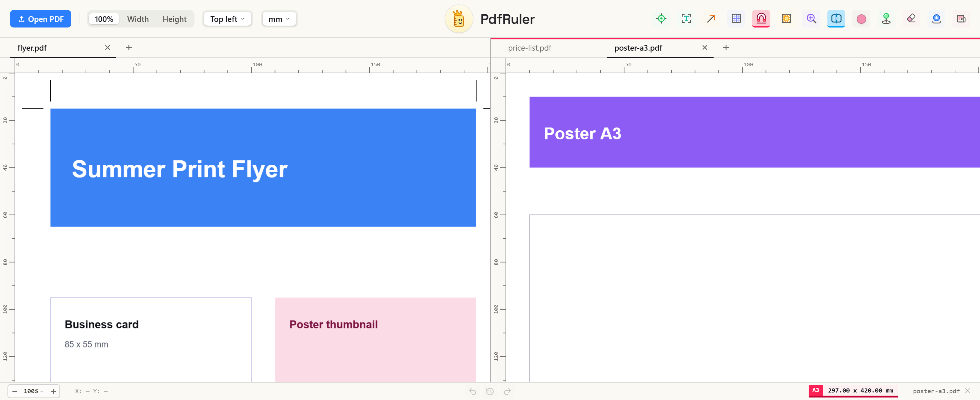This screenshot has height=400, width=980.
Task: Click Open PDF button
Action: tap(41, 19)
